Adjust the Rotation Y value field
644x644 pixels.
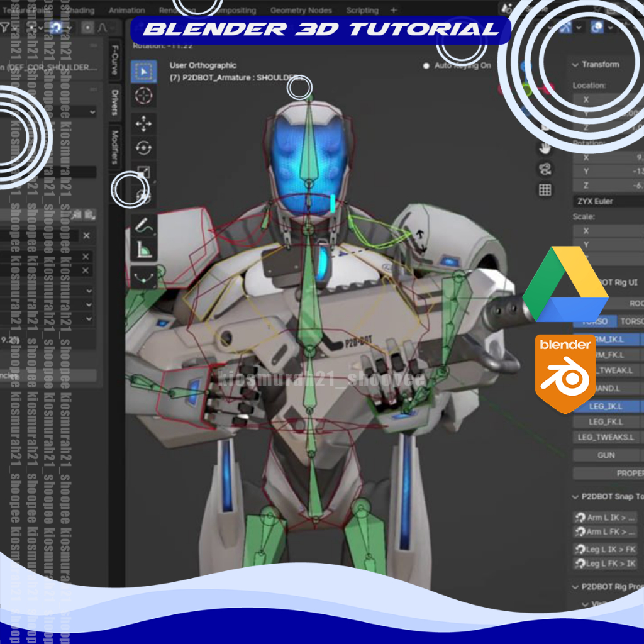pos(609,171)
